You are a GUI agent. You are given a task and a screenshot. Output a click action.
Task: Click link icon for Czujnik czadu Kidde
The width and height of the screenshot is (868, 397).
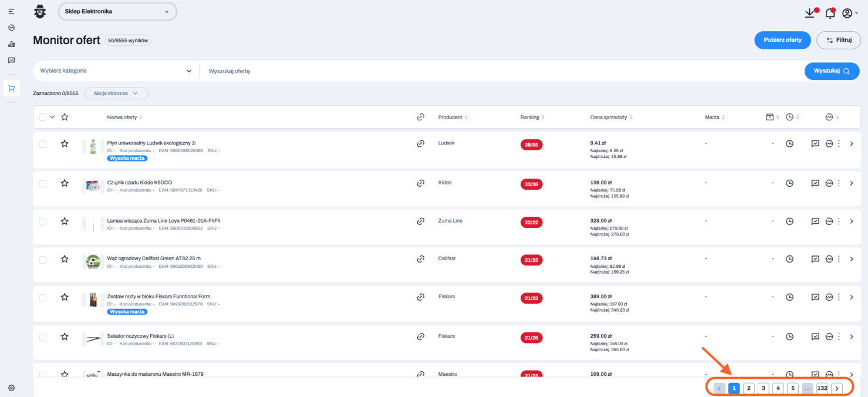click(x=420, y=183)
